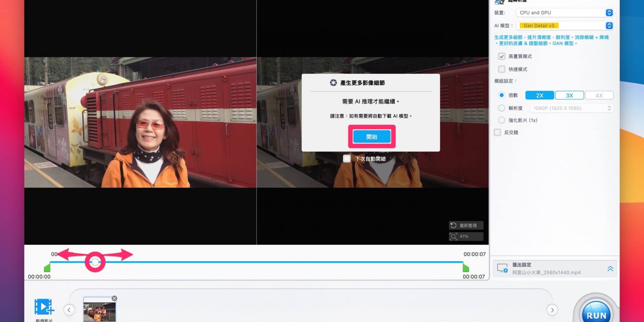
Task: Select the 3X scale option
Action: click(x=569, y=96)
